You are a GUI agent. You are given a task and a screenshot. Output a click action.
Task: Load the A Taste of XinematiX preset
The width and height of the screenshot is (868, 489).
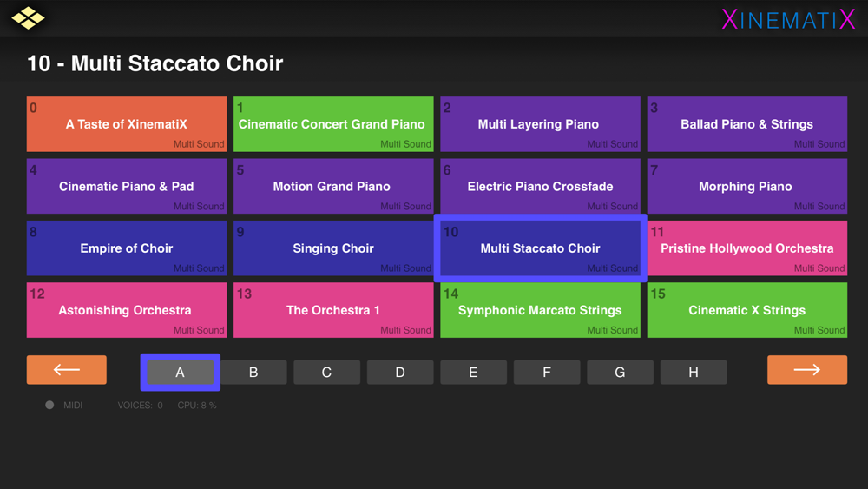click(127, 125)
